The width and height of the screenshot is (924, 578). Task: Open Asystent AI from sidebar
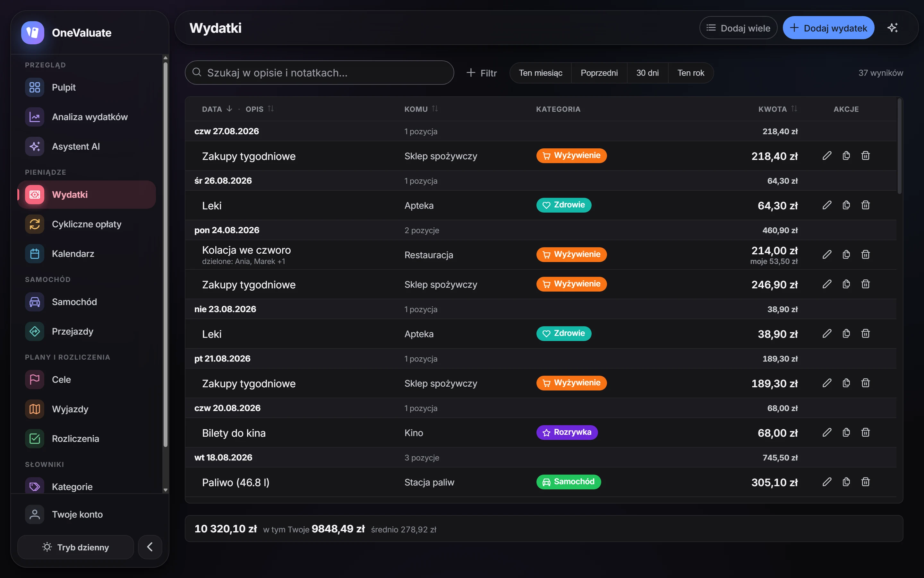point(87,146)
